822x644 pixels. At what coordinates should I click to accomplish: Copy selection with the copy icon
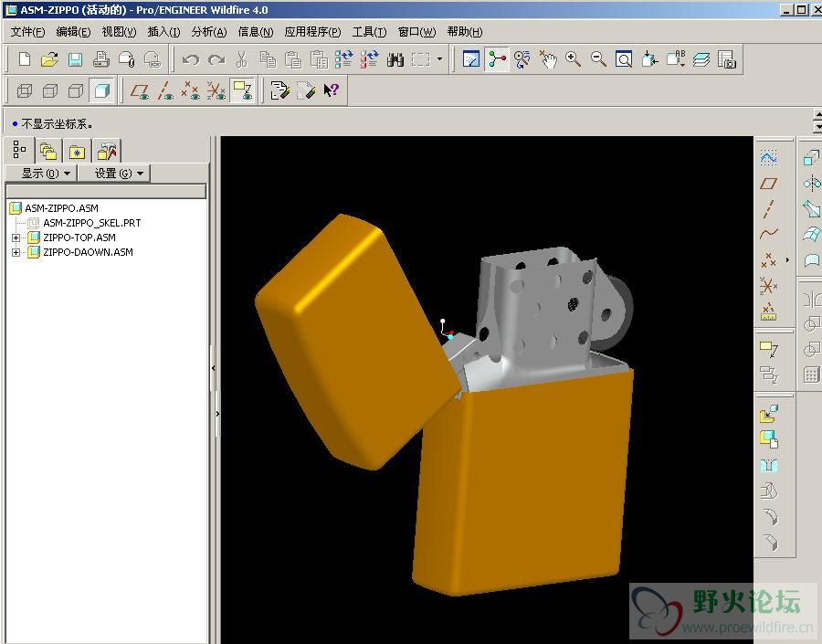[x=268, y=59]
